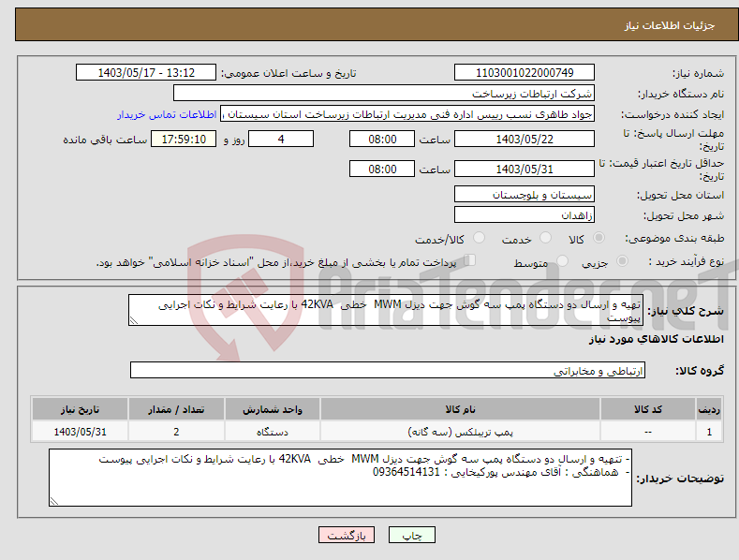Select the کالا radio button
The height and width of the screenshot is (560, 739).
pos(599,238)
